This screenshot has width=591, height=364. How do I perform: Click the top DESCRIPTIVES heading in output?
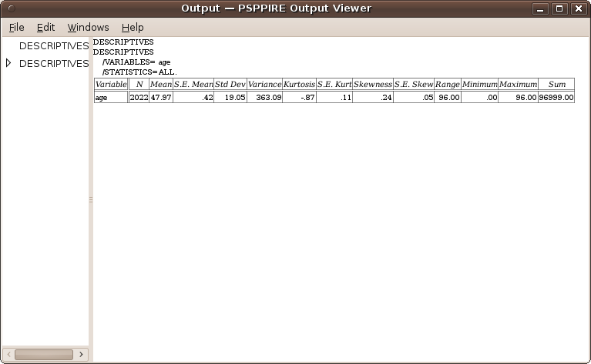(x=123, y=42)
